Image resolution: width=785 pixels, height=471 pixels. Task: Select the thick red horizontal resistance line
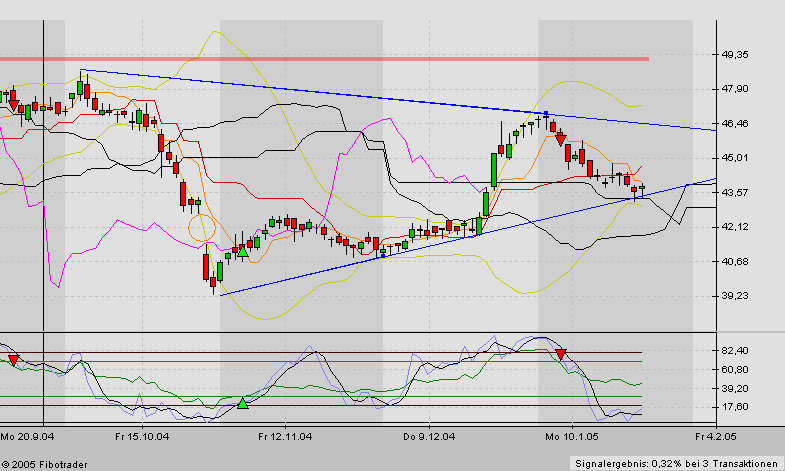click(324, 59)
